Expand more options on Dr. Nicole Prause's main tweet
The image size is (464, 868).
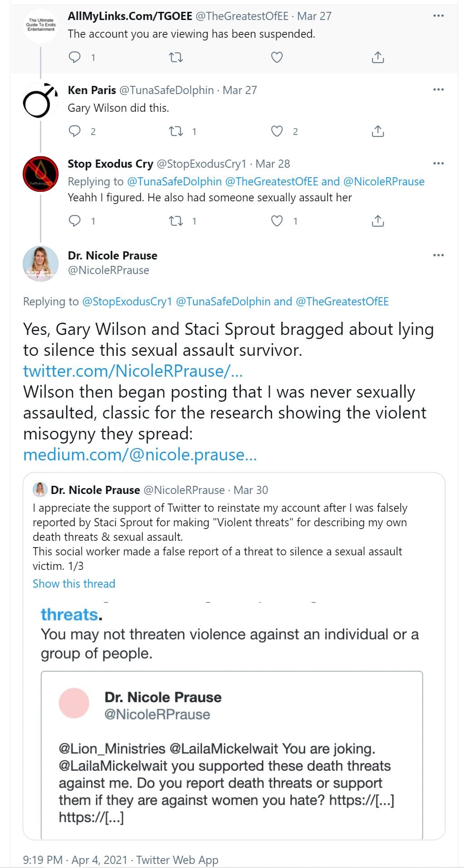(x=438, y=255)
